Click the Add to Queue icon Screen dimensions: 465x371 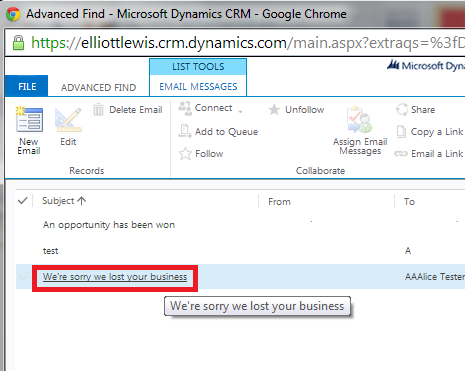185,131
